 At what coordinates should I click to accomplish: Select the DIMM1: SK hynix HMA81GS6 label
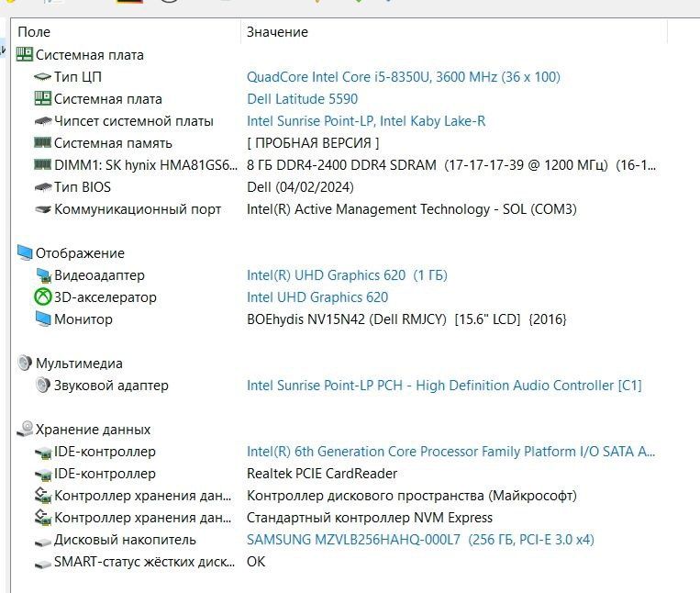pyautogui.click(x=146, y=164)
